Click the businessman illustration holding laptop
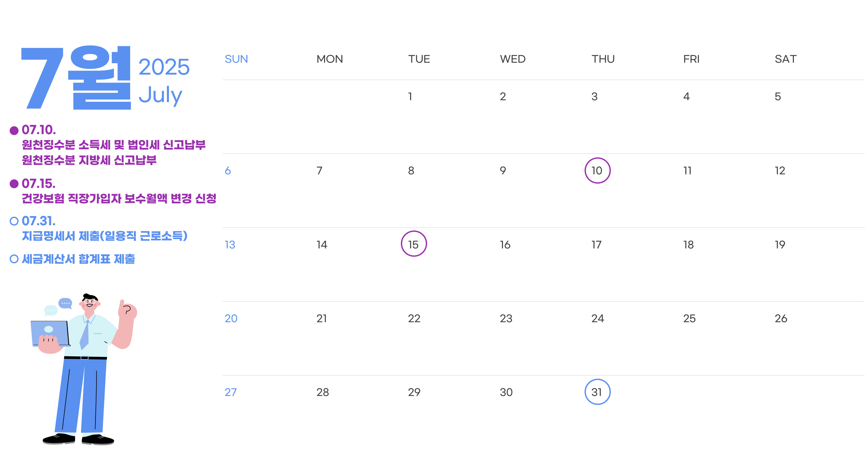The image size is (868, 461). pyautogui.click(x=84, y=369)
